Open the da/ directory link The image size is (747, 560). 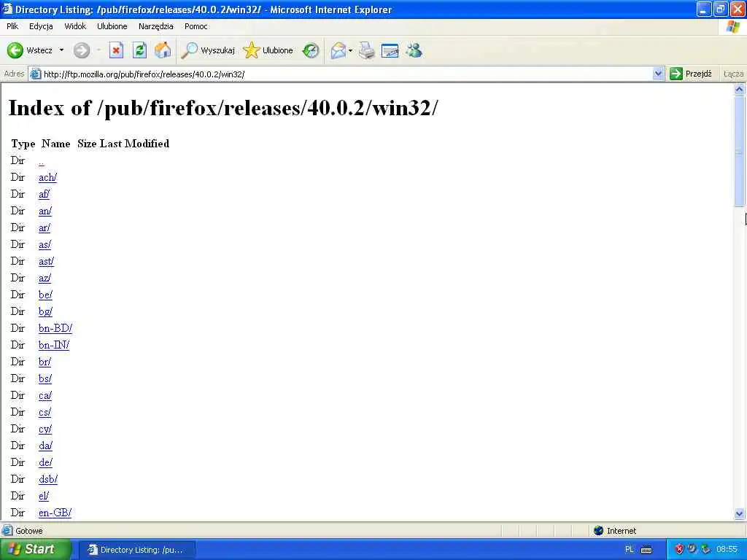45,446
